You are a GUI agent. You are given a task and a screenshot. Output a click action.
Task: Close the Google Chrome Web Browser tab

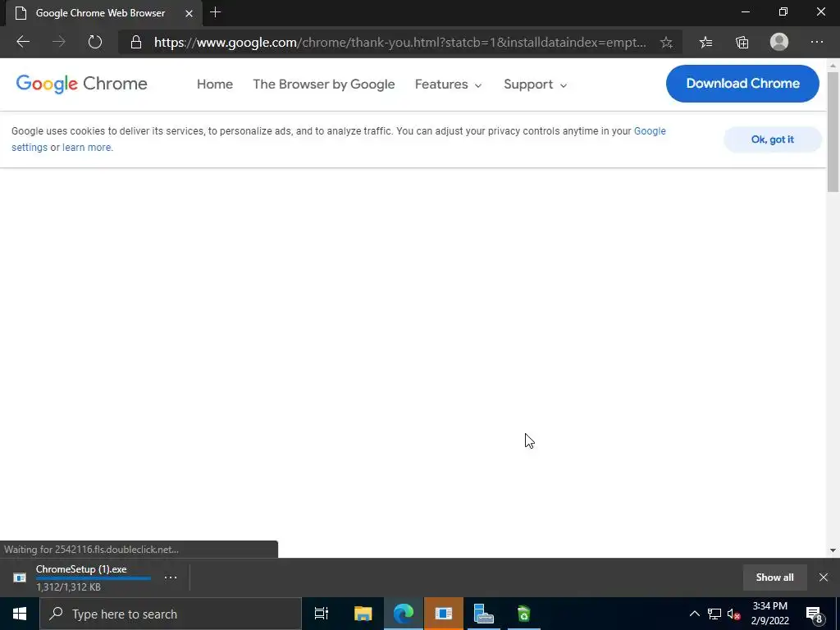coord(189,13)
